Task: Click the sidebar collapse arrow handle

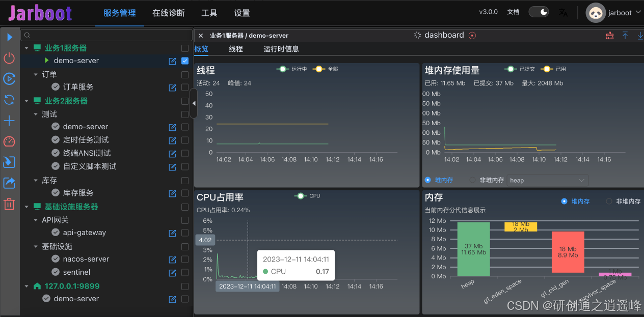Action: pos(194,103)
